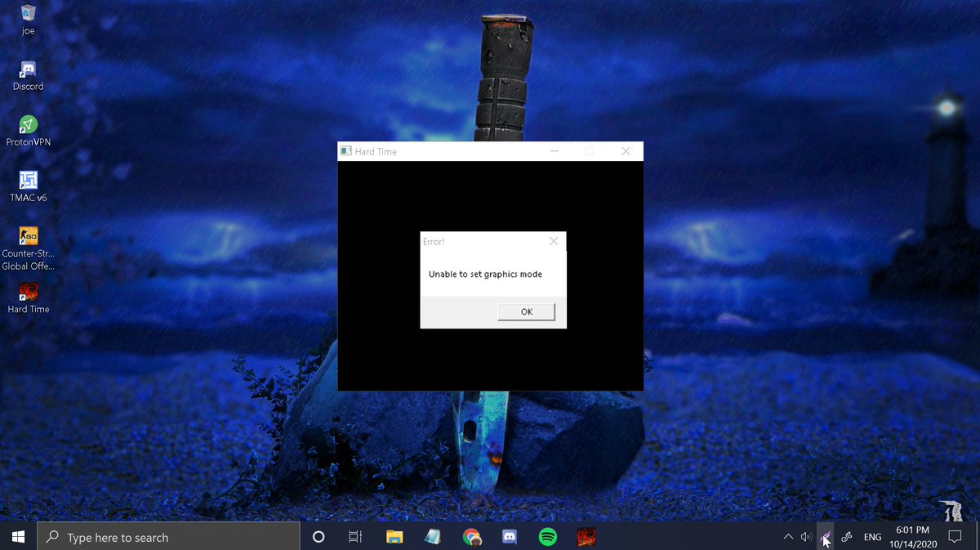Click the purple tray app icon

826,537
